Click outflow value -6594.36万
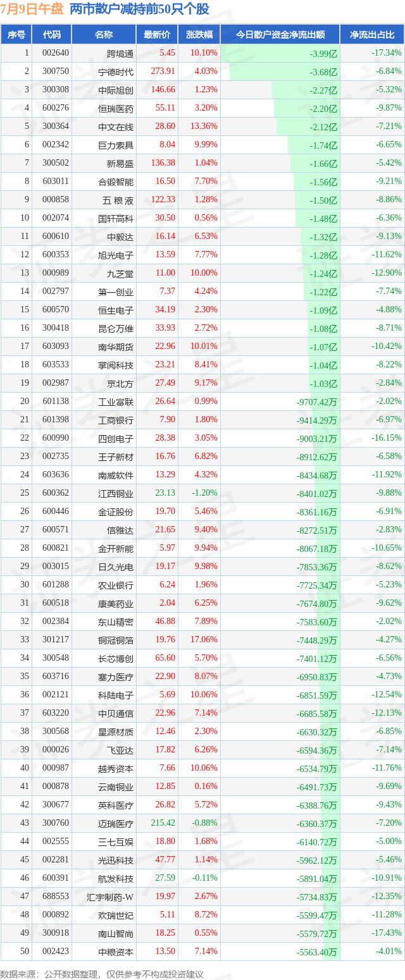The width and height of the screenshot is (405, 980). point(317,750)
